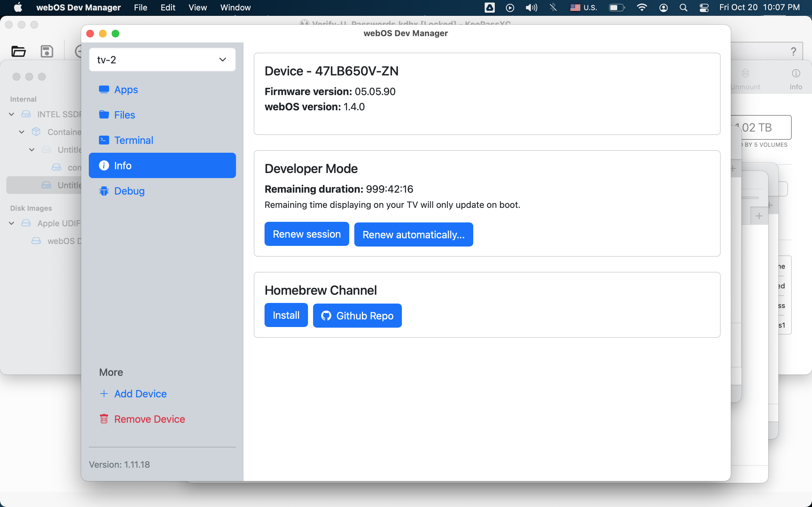Viewport: 812px width, 507px height.
Task: Open the File menu
Action: [x=140, y=7]
